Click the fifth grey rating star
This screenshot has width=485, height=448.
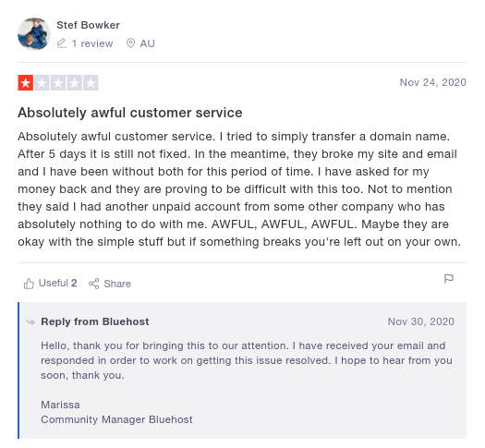coord(91,83)
